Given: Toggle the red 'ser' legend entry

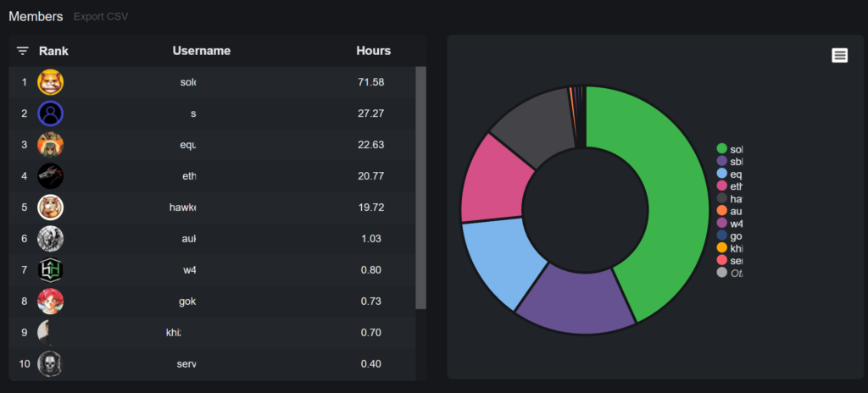Looking at the screenshot, I should 730,260.
